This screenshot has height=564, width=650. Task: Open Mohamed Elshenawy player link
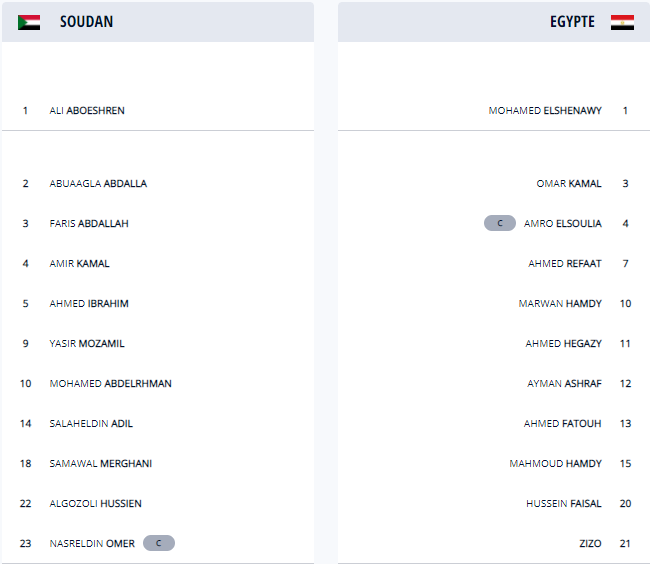click(545, 110)
